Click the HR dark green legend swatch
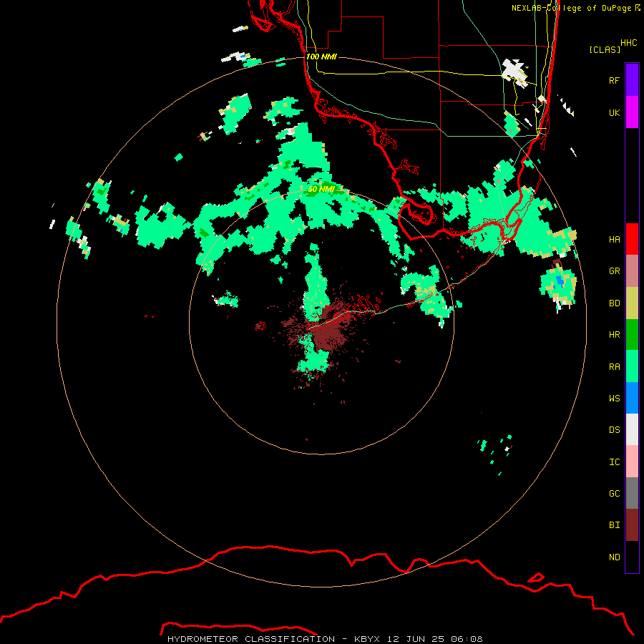The width and height of the screenshot is (644, 644). (632, 335)
